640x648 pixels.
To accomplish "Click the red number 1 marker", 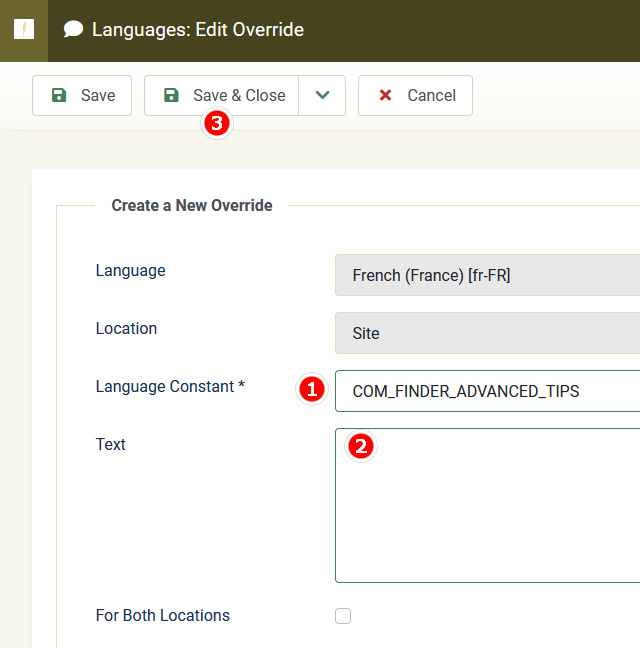I will click(x=312, y=390).
